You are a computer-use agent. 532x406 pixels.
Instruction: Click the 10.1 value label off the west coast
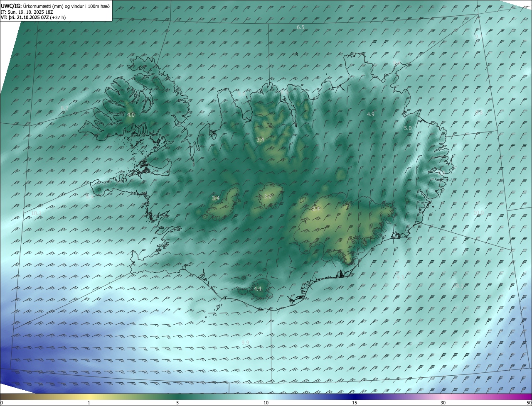pos(37,213)
